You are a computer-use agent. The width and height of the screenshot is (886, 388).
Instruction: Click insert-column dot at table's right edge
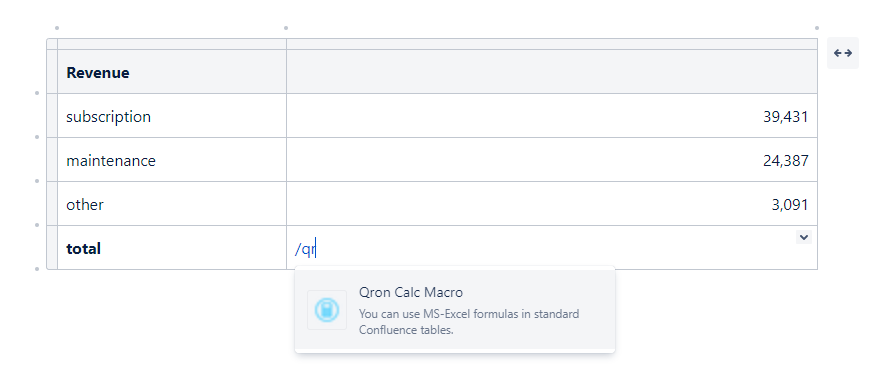pyautogui.click(x=816, y=28)
